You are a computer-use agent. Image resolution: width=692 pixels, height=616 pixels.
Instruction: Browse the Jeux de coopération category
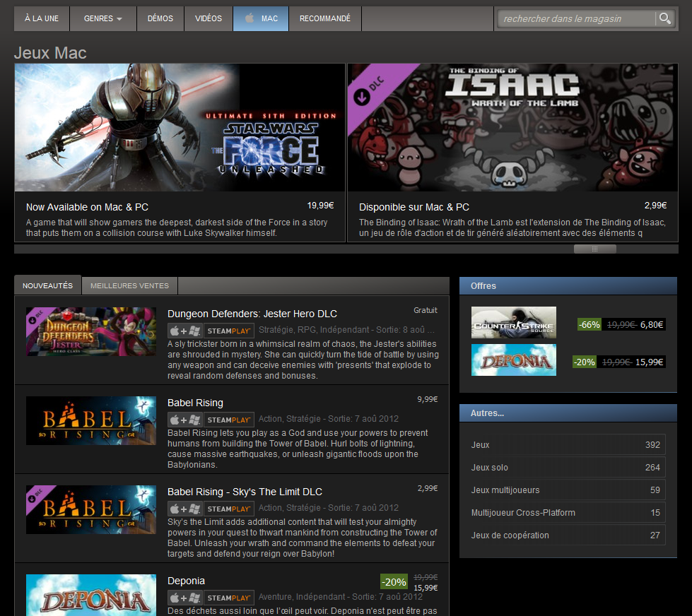click(567, 535)
